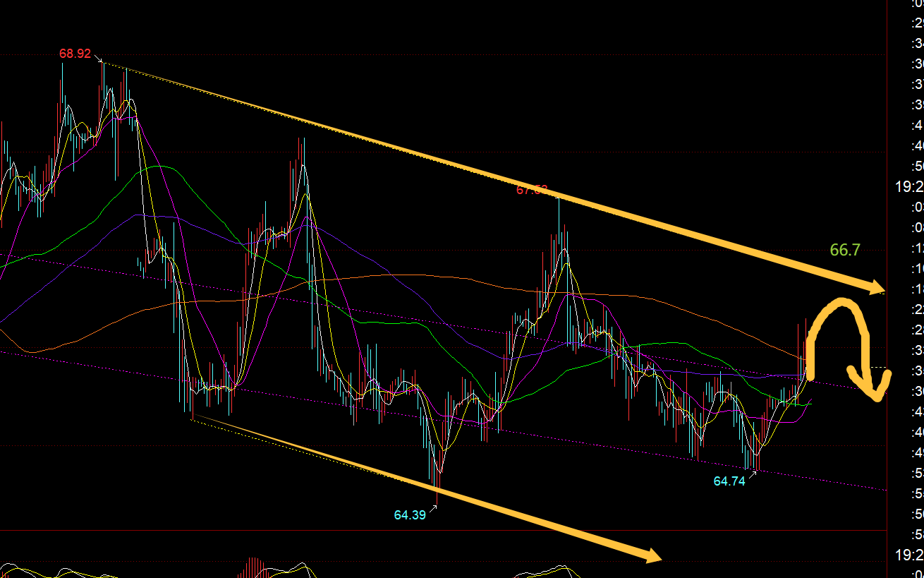
Task: Click the 68.92 high price label
Action: (75, 54)
